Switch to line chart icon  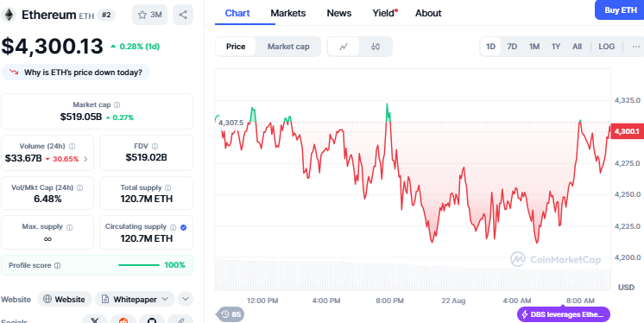pos(344,47)
